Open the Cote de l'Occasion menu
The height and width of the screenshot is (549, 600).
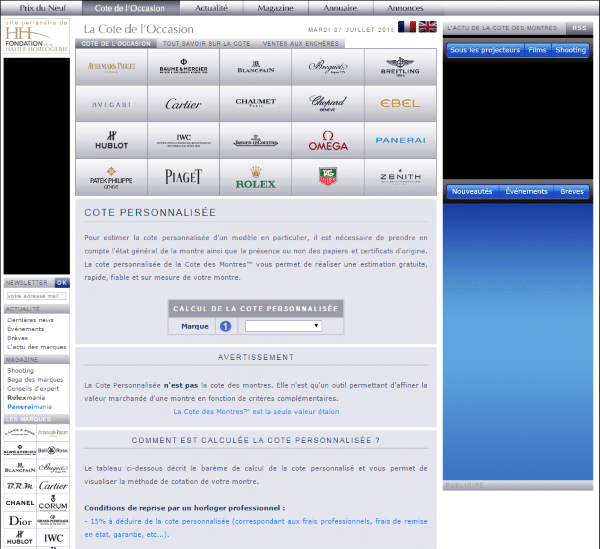click(x=130, y=8)
